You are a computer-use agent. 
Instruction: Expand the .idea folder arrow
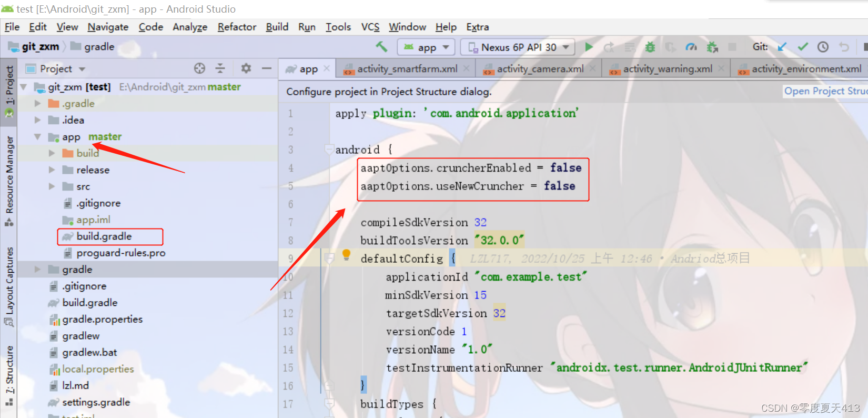pyautogui.click(x=37, y=120)
